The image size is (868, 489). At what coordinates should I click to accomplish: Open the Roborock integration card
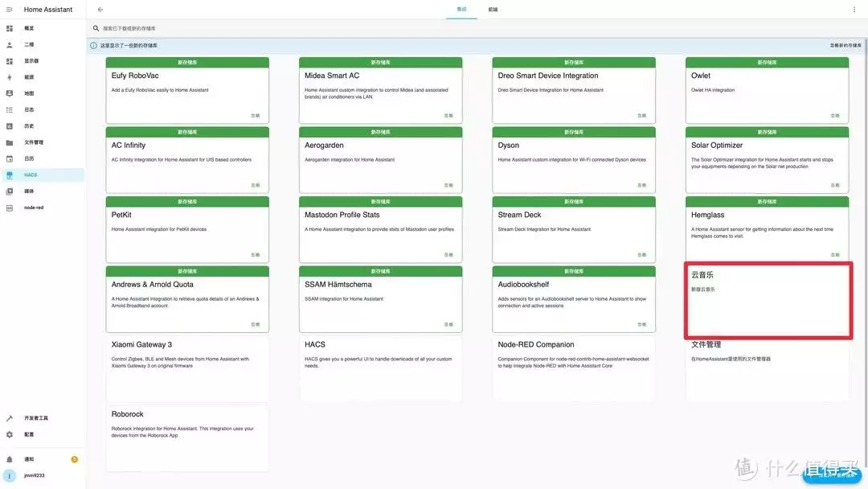point(187,438)
